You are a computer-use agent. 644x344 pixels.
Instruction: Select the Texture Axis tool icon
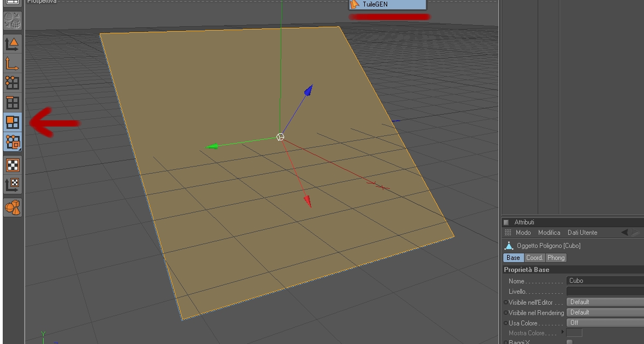point(13,185)
